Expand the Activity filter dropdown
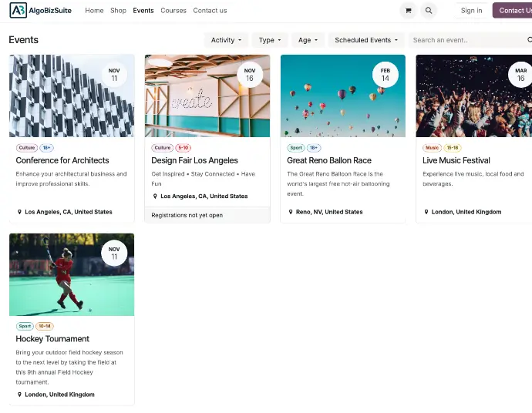 click(226, 40)
